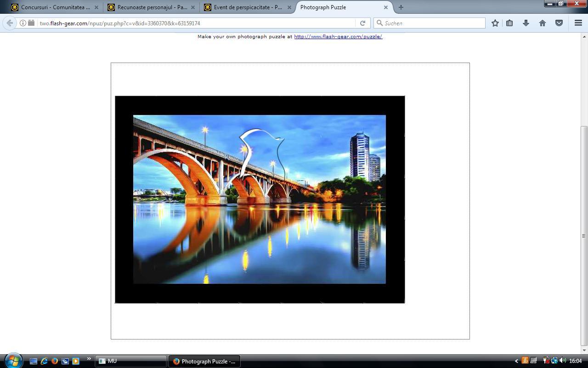This screenshot has width=588, height=368.
Task: Click the vertical scrollbar thumb
Action: [584, 236]
